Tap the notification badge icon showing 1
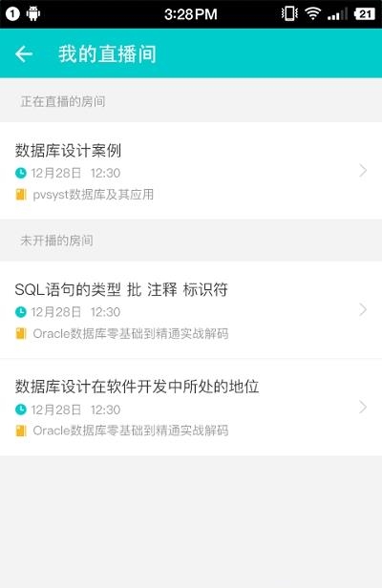382x588 pixels. 12,14
